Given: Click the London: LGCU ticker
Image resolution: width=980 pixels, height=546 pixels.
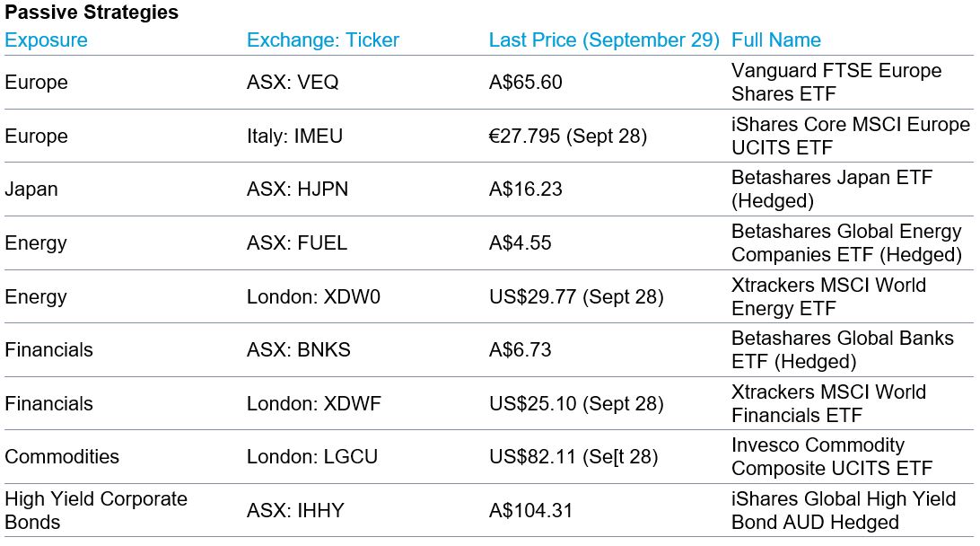Looking at the screenshot, I should [x=312, y=457].
